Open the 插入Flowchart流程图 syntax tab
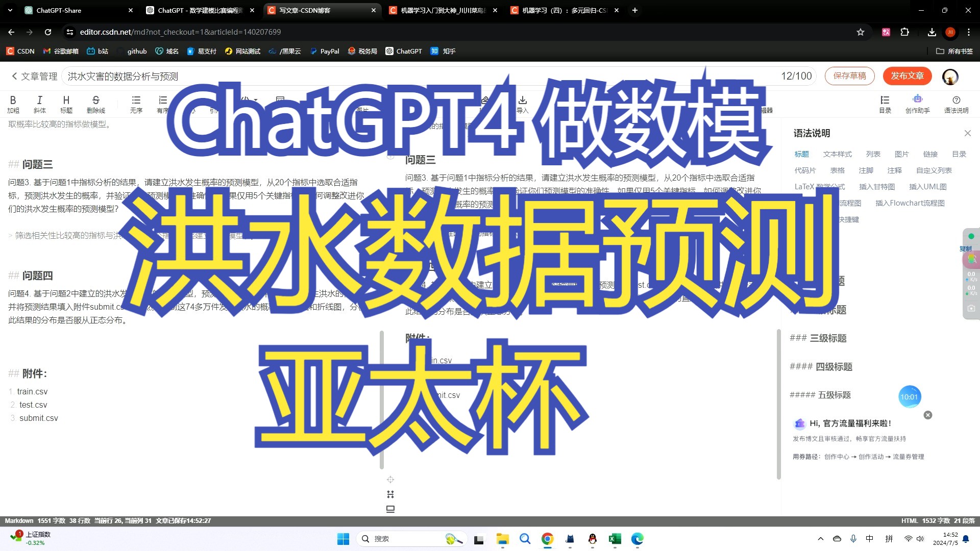Viewport: 980px width, 551px height. click(x=910, y=203)
